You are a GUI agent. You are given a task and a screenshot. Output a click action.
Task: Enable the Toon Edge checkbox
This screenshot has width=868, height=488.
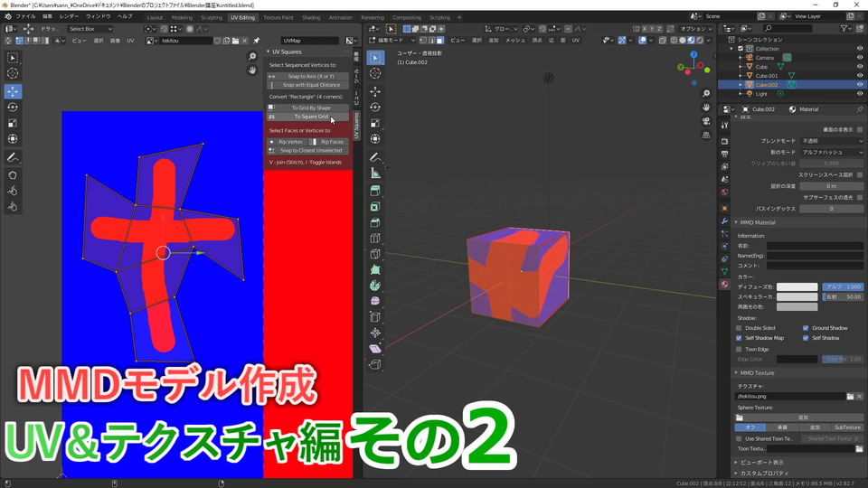pos(739,349)
